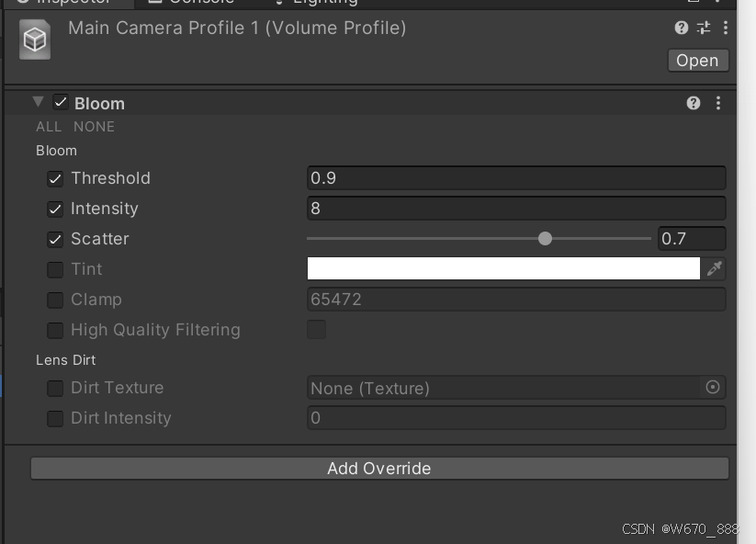Collapse the Bloom override foldout
This screenshot has width=756, height=544.
click(37, 103)
